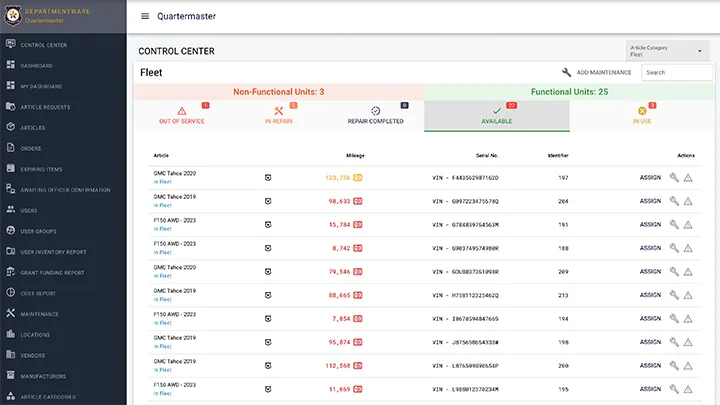Go to Article Requests in sidebar
Viewport: 720px width, 405px height.
coord(45,107)
